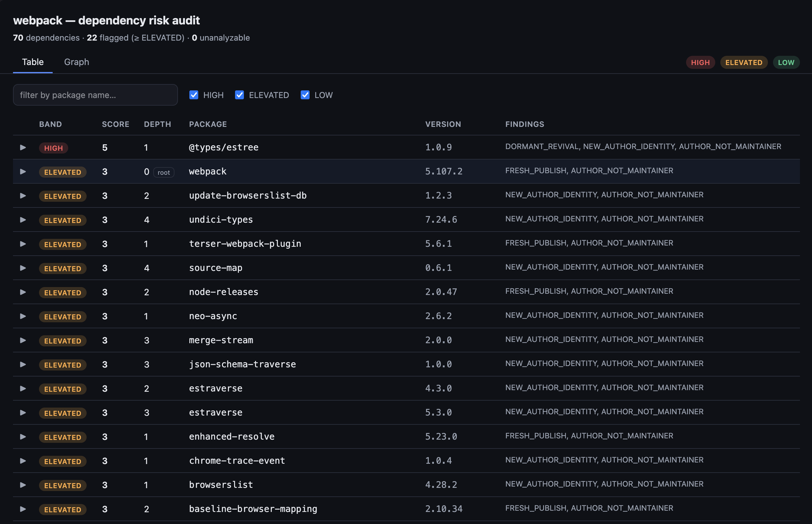Expand the baseline-browser-mapping row
This screenshot has height=524, width=812.
click(23, 509)
